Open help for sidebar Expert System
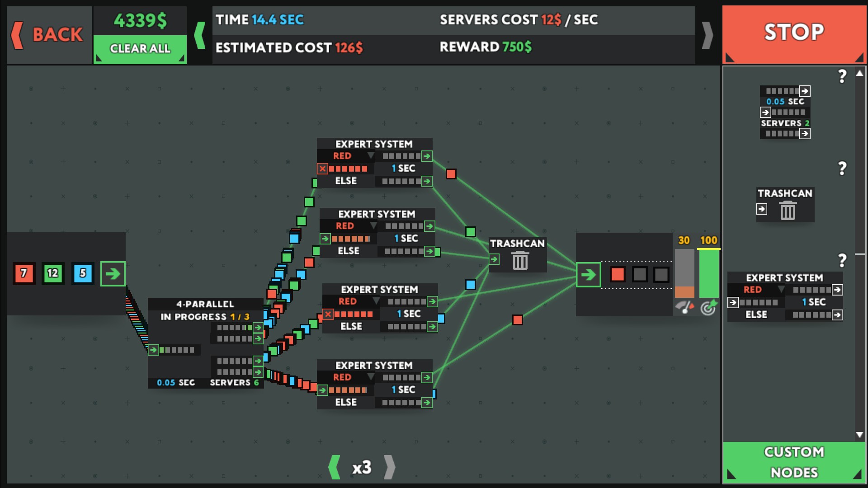The image size is (868, 488). pos(842,260)
